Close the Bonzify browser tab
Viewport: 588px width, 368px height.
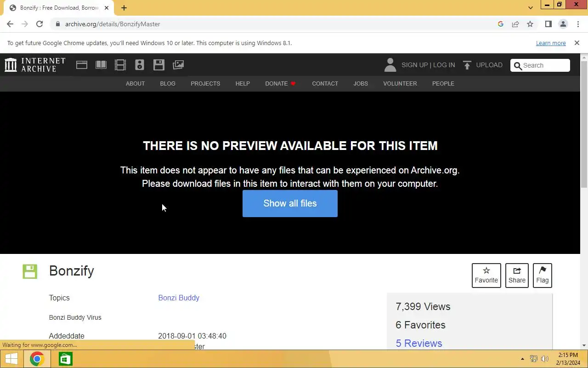(106, 8)
